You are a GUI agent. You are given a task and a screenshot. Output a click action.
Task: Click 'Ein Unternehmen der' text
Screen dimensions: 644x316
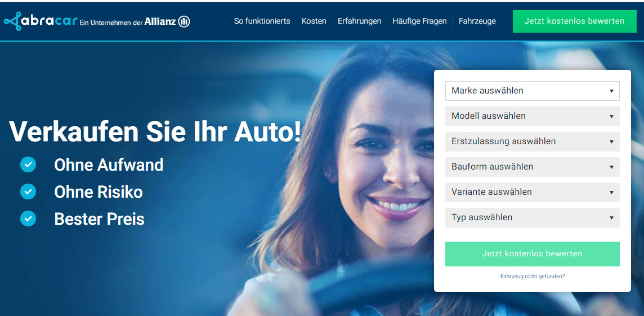(111, 23)
